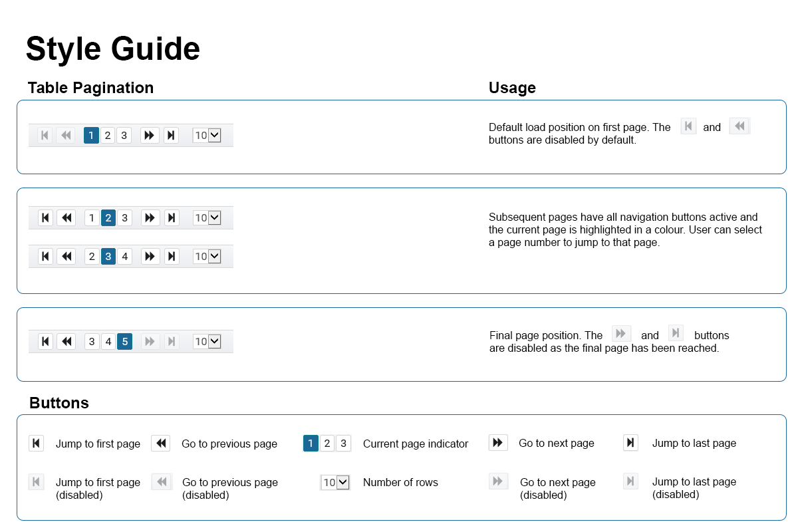Image resolution: width=798 pixels, height=532 pixels.
Task: Open rows dropdown in the page-2 paginator
Action: click(x=207, y=218)
